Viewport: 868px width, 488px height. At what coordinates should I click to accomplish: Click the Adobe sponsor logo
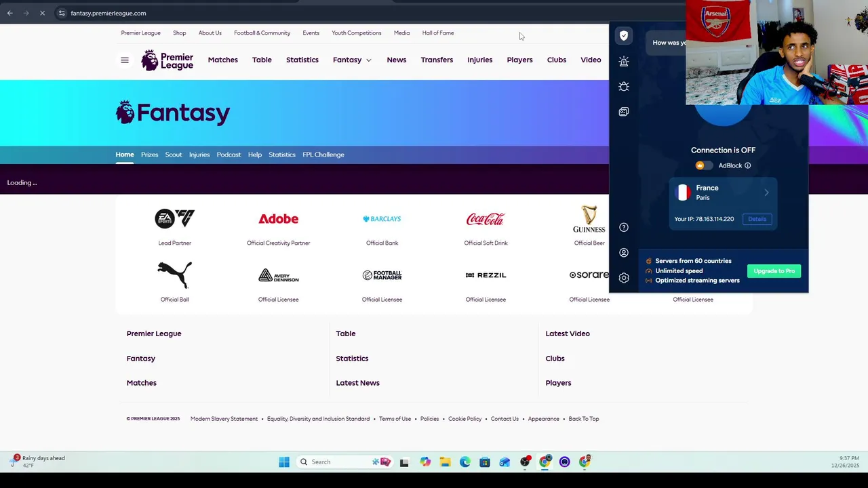point(279,218)
